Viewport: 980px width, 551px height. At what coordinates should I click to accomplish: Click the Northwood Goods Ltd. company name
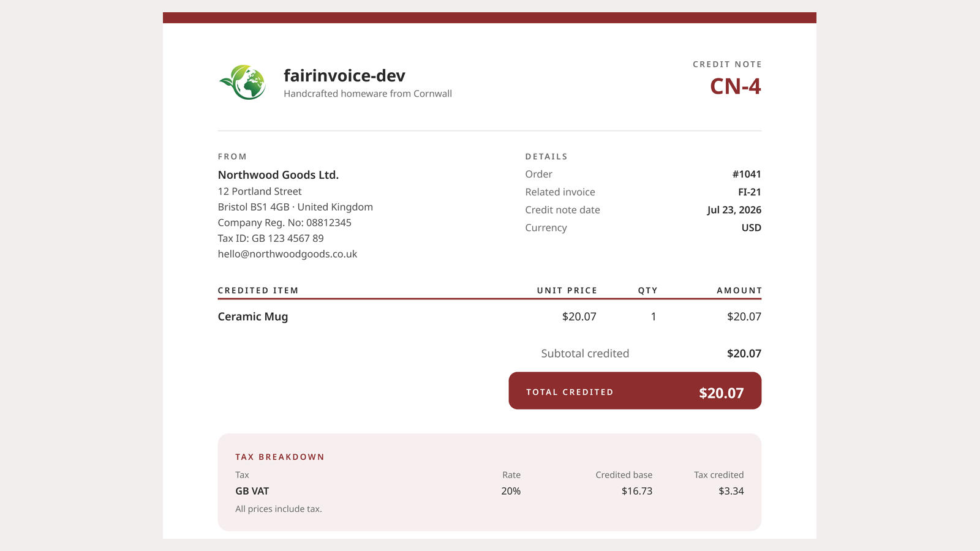278,175
